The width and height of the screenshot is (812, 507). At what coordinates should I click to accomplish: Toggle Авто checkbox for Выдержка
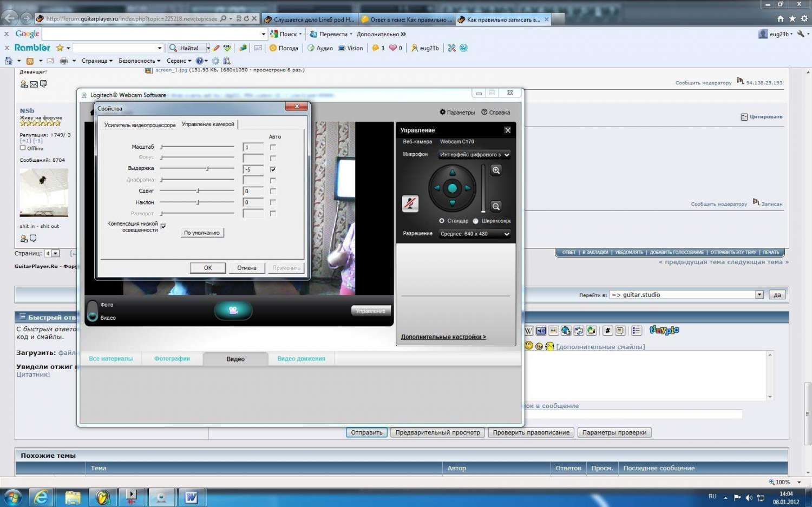273,169
